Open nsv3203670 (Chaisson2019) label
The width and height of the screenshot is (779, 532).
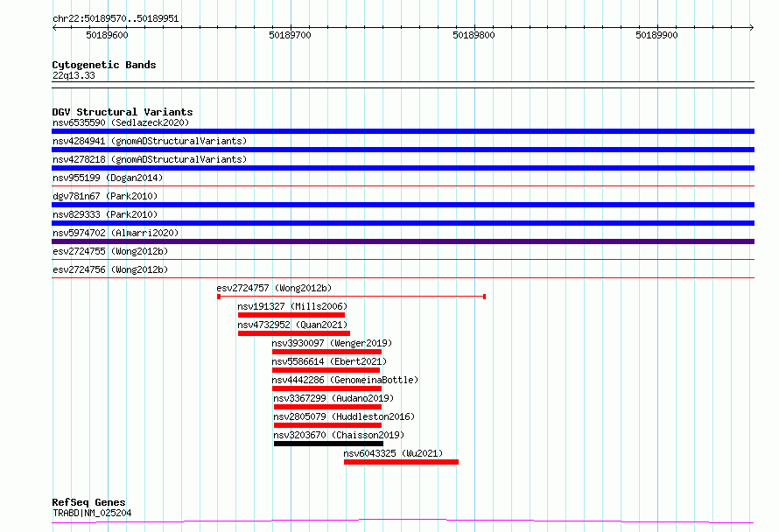coord(339,435)
